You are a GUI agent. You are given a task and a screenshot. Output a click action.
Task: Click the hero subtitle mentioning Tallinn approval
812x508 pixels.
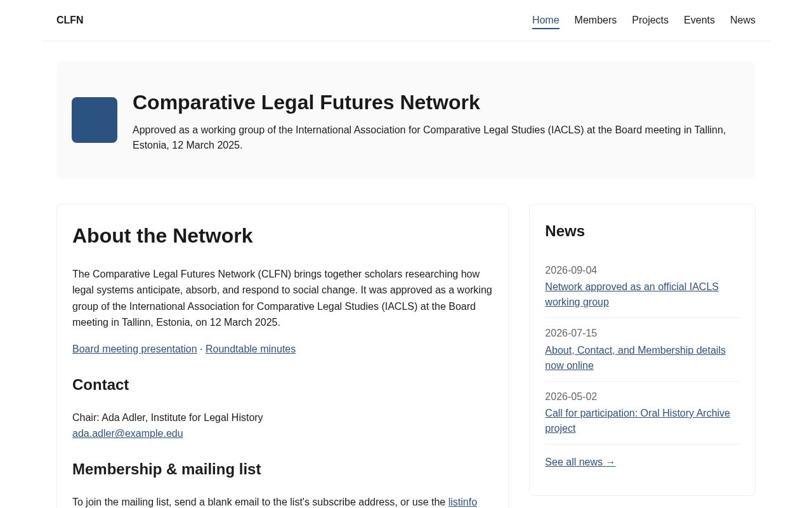point(429,138)
